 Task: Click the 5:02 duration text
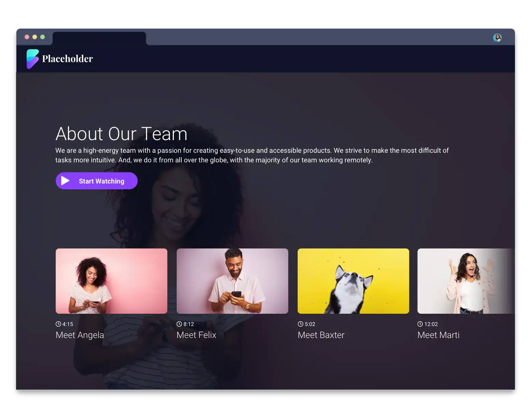(310, 324)
